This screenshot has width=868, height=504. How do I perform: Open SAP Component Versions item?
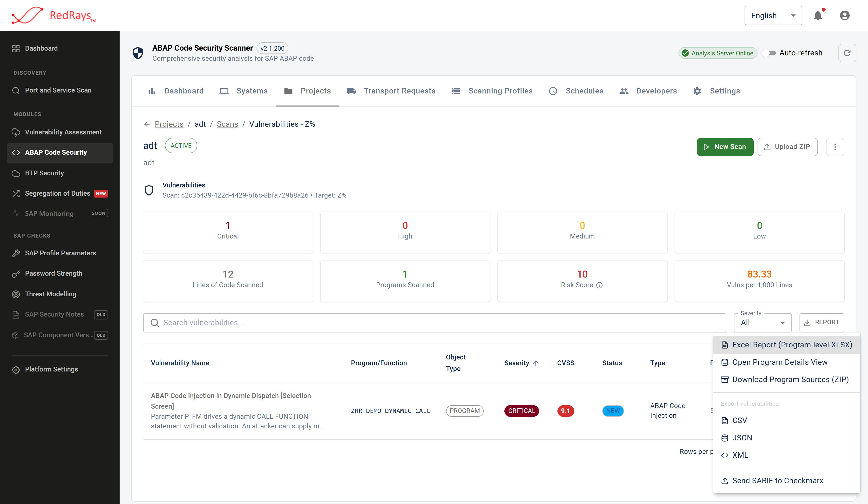click(x=60, y=335)
